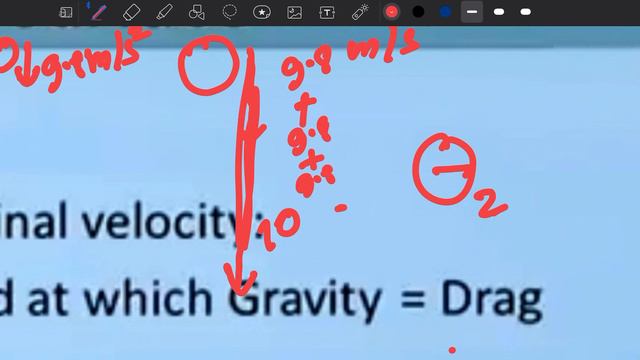
Task: Select the Shapes tool
Action: (196, 12)
